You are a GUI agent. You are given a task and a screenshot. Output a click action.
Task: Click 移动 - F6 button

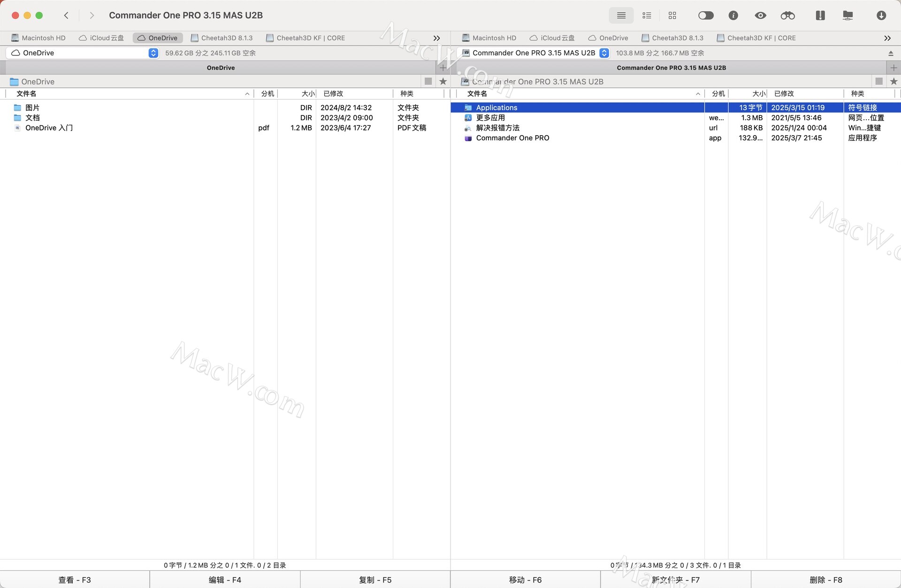click(x=525, y=580)
